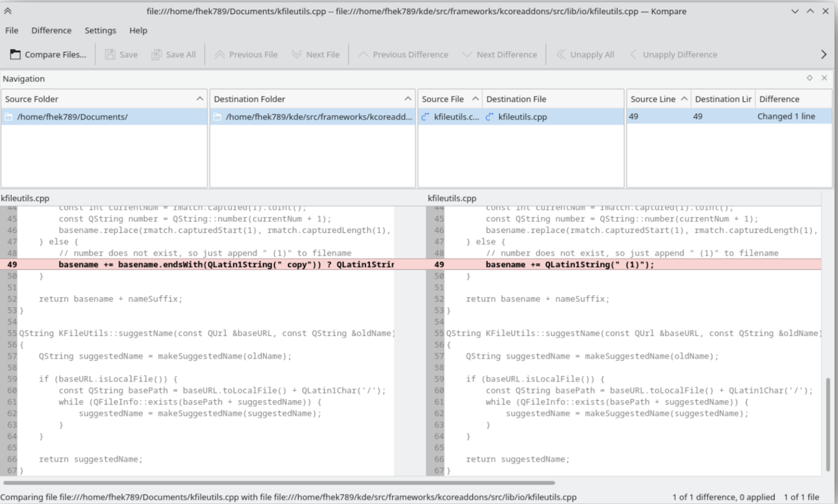838x504 pixels.
Task: Open the Settings menu
Action: 100,31
